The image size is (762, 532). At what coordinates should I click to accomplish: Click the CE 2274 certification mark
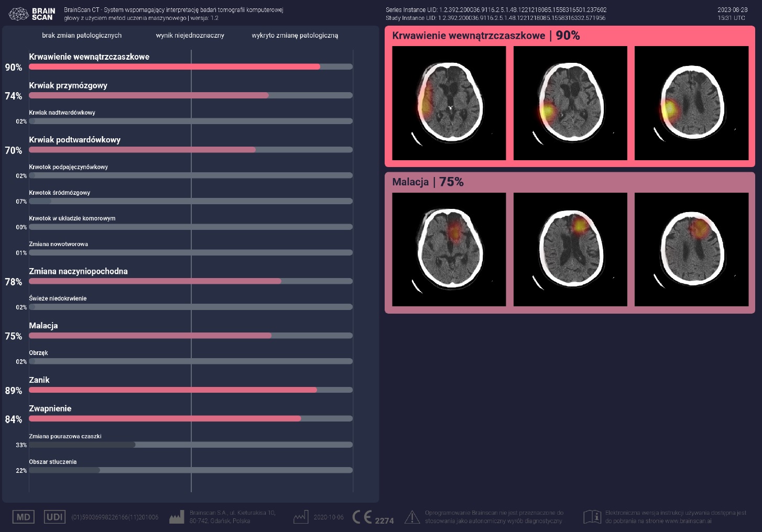(373, 518)
